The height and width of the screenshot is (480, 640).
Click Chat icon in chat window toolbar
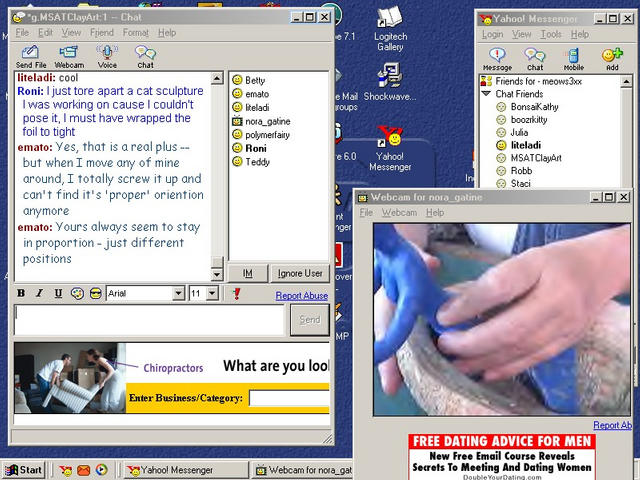coord(145,56)
